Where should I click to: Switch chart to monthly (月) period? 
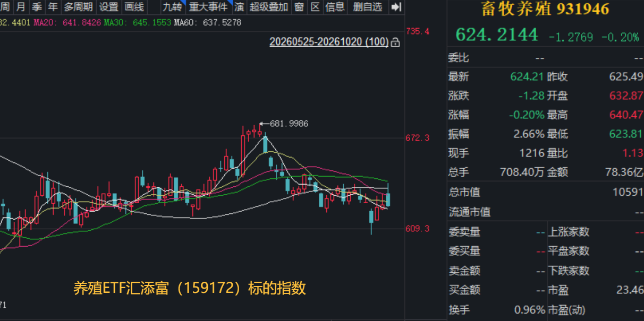pyautogui.click(x=21, y=7)
